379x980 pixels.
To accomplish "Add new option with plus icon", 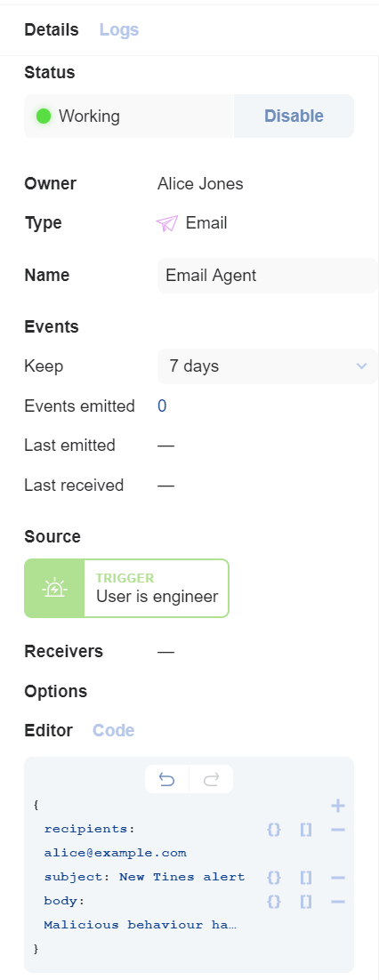I will pyautogui.click(x=338, y=806).
